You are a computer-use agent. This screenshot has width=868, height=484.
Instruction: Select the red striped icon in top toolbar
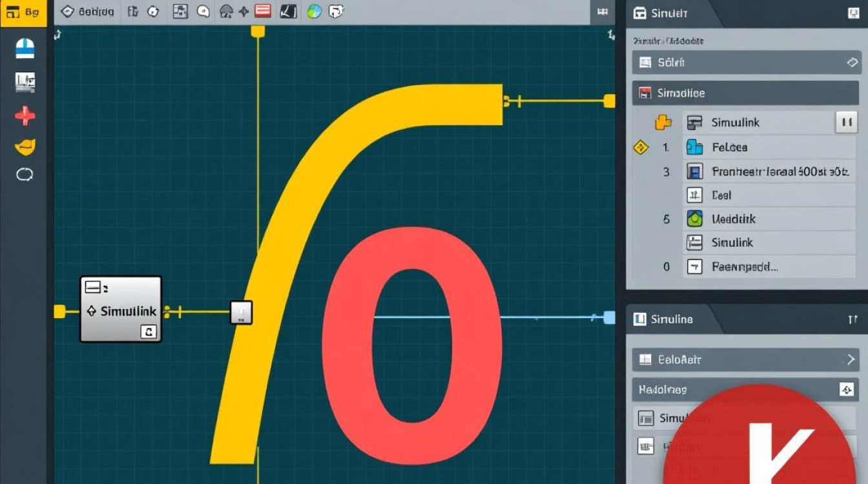[262, 11]
